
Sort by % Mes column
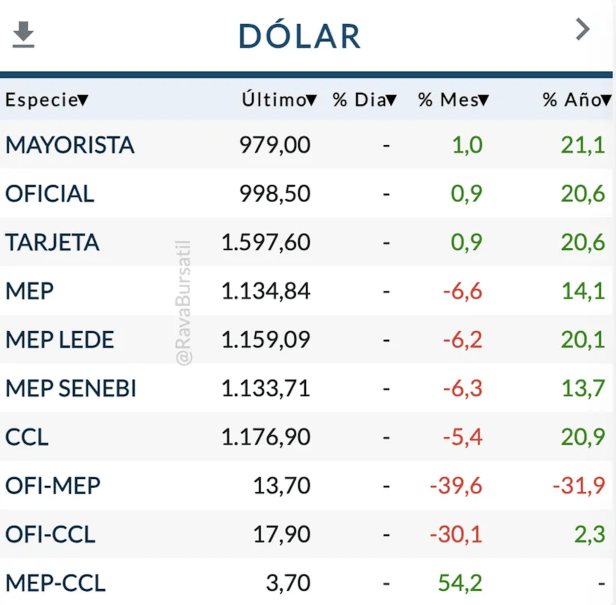click(452, 100)
